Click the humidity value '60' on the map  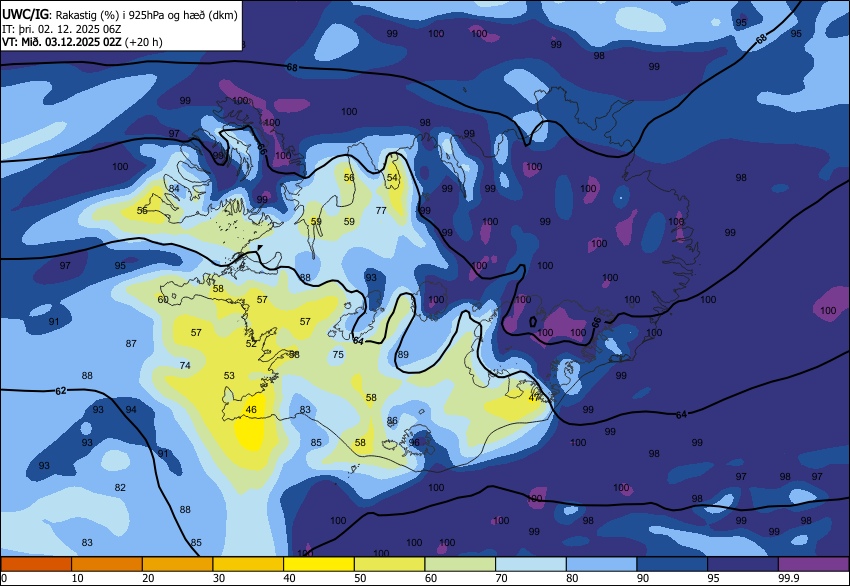coord(163,299)
